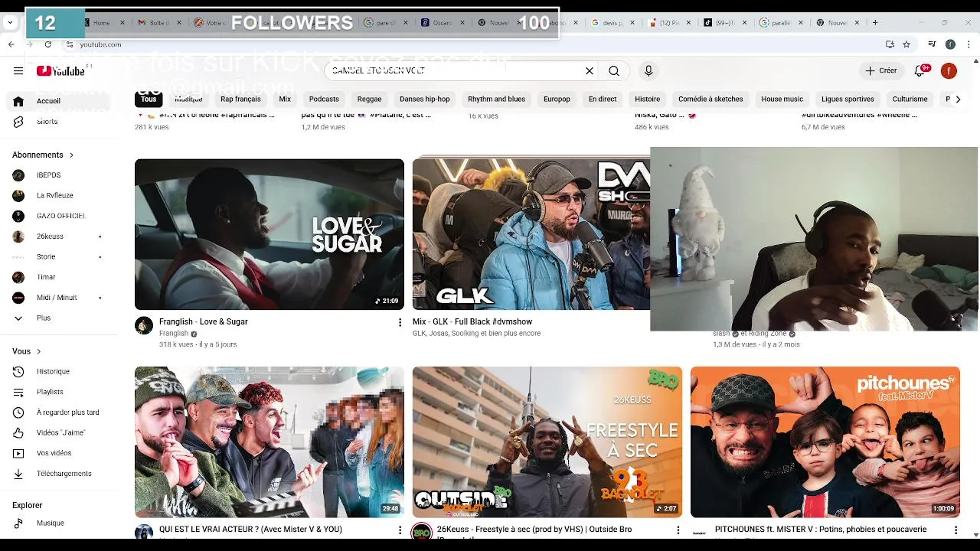Bookmark this page with the star

[906, 44]
